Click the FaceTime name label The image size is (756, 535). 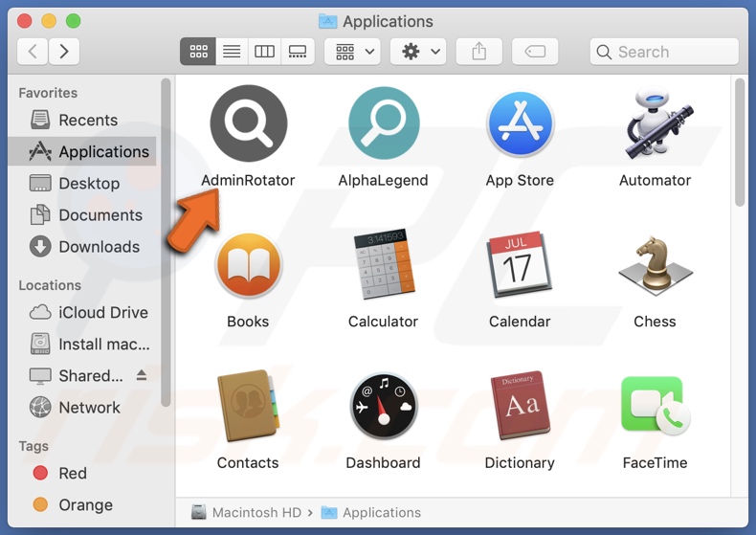click(656, 462)
